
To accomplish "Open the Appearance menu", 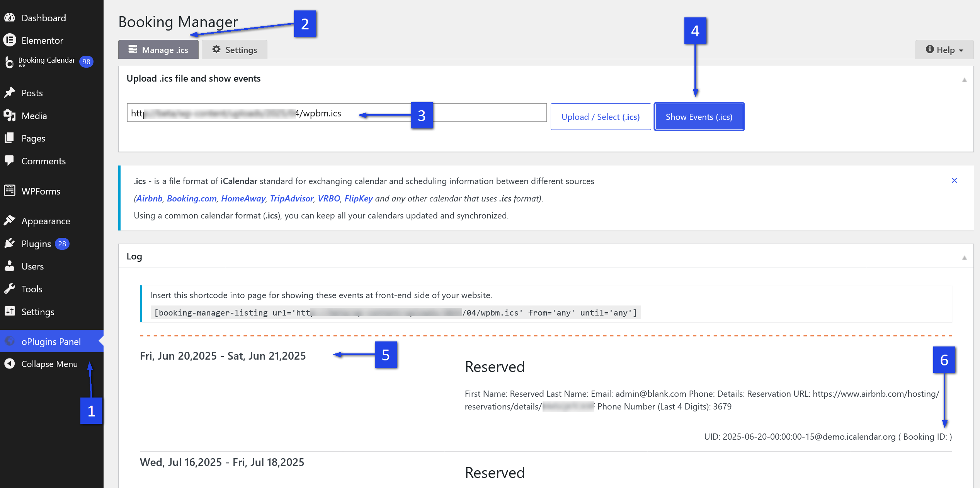I will (x=52, y=221).
